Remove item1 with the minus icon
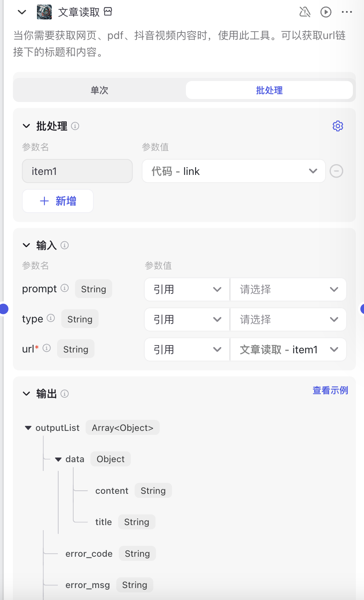The width and height of the screenshot is (364, 600). [x=336, y=171]
